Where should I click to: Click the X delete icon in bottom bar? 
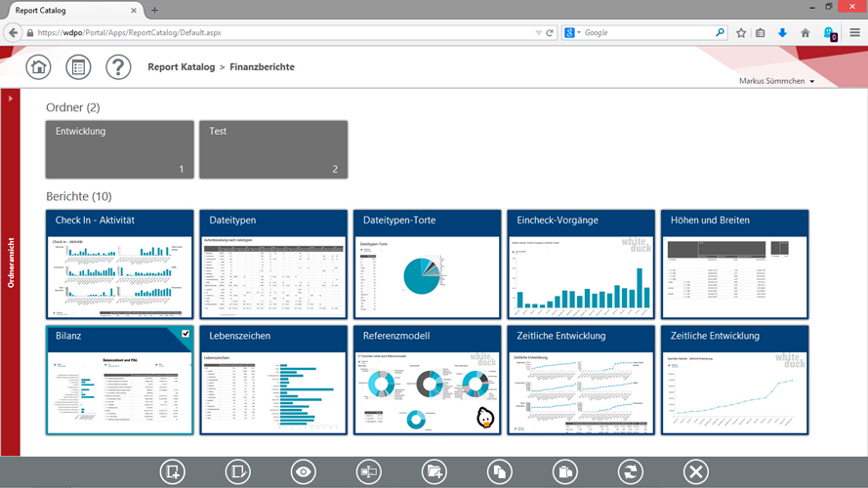coord(695,471)
